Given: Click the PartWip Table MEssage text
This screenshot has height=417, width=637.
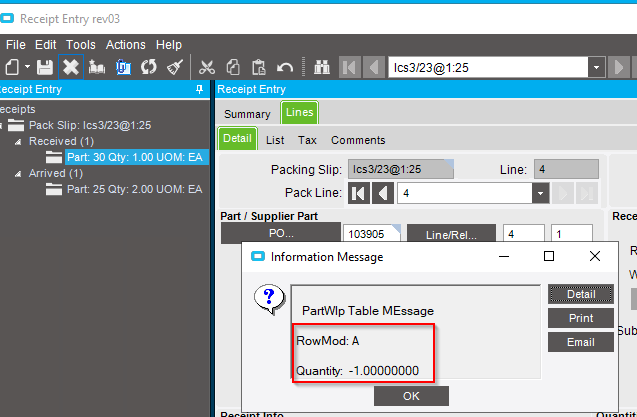Looking at the screenshot, I should click(x=368, y=311).
